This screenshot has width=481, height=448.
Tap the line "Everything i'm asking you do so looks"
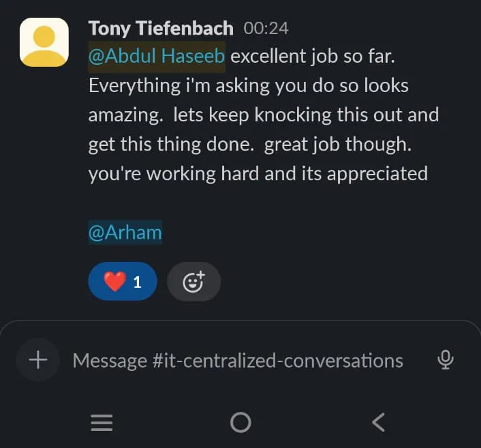pos(249,86)
